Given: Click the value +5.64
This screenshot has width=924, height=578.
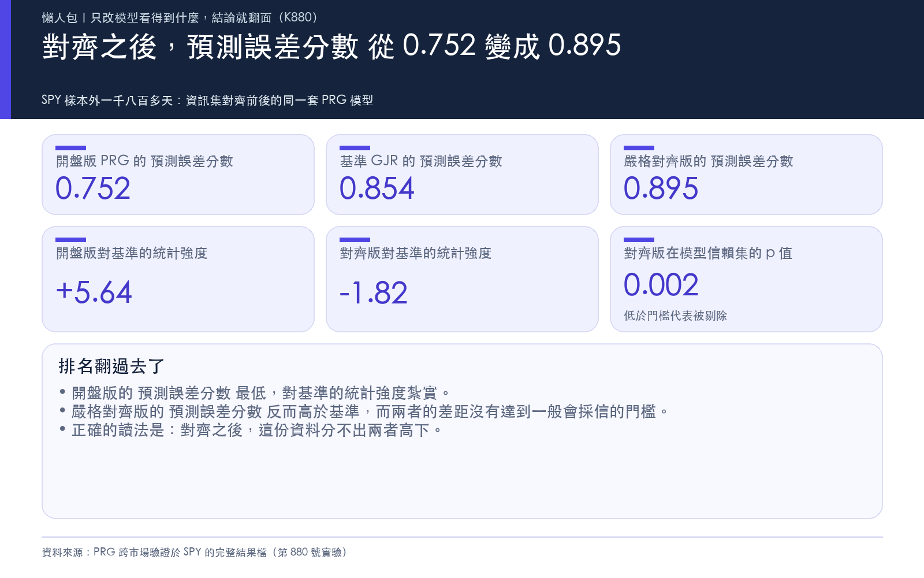Looking at the screenshot, I should click(x=94, y=292).
